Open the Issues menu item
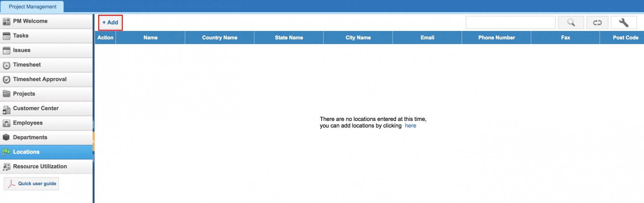Screen dimensions: 644x203 46,50
